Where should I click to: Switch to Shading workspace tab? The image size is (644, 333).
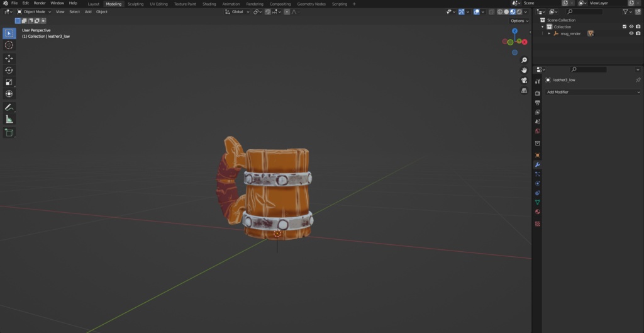coord(209,4)
